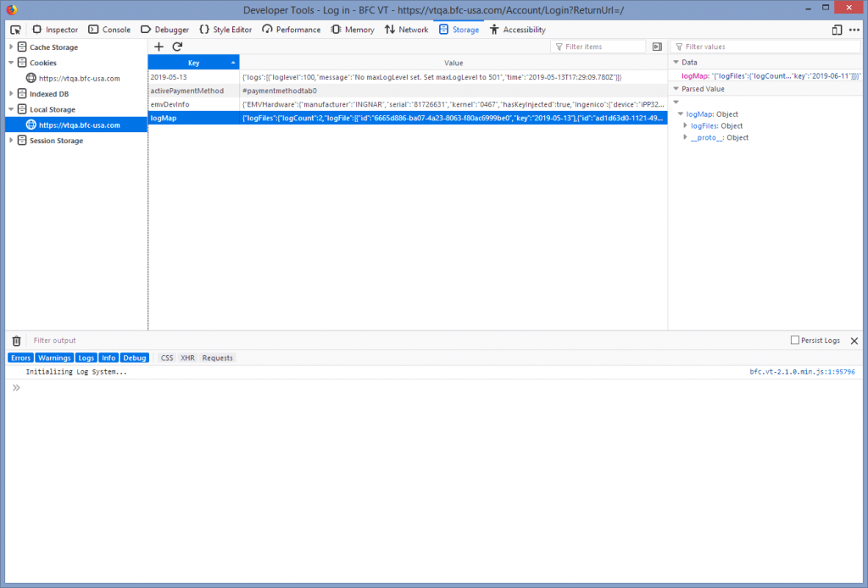The height and width of the screenshot is (588, 868).
Task: Select Indexed DB in the storage tree
Action: click(x=49, y=94)
